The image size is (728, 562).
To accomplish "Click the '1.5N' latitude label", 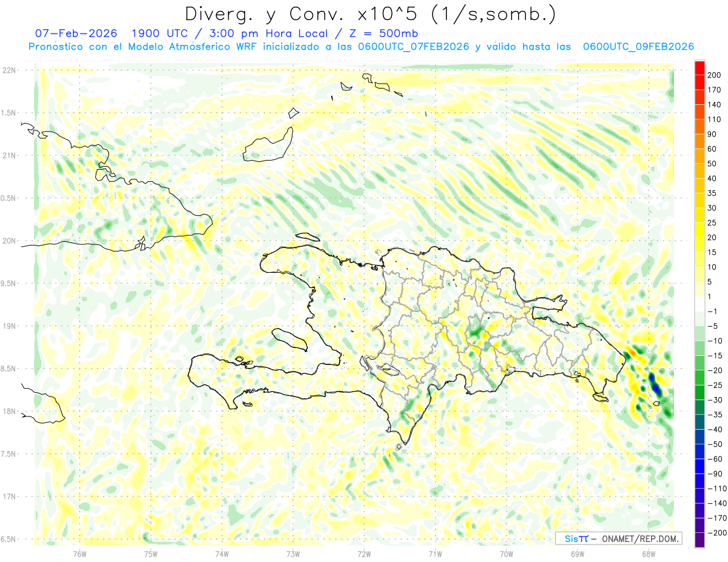I will pos(10,113).
